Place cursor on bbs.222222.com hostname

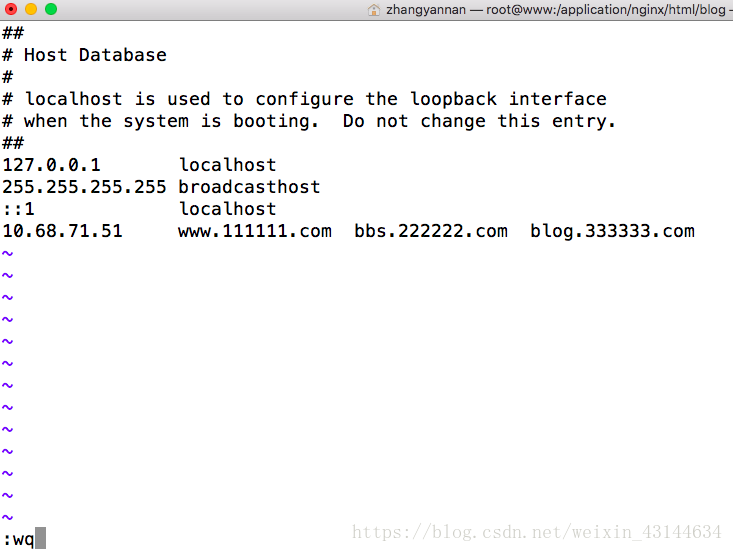coord(431,231)
